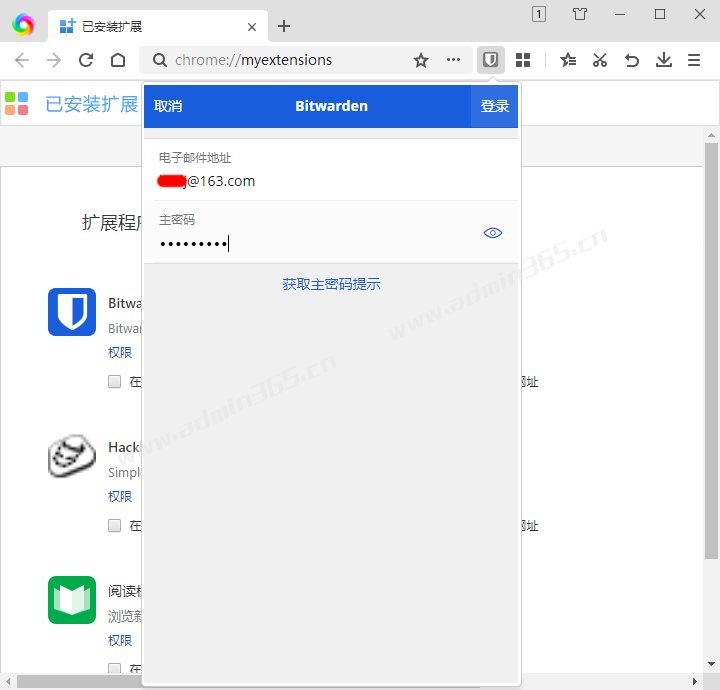720x690 pixels.
Task: Open the three-dots address bar options
Action: [x=453, y=59]
